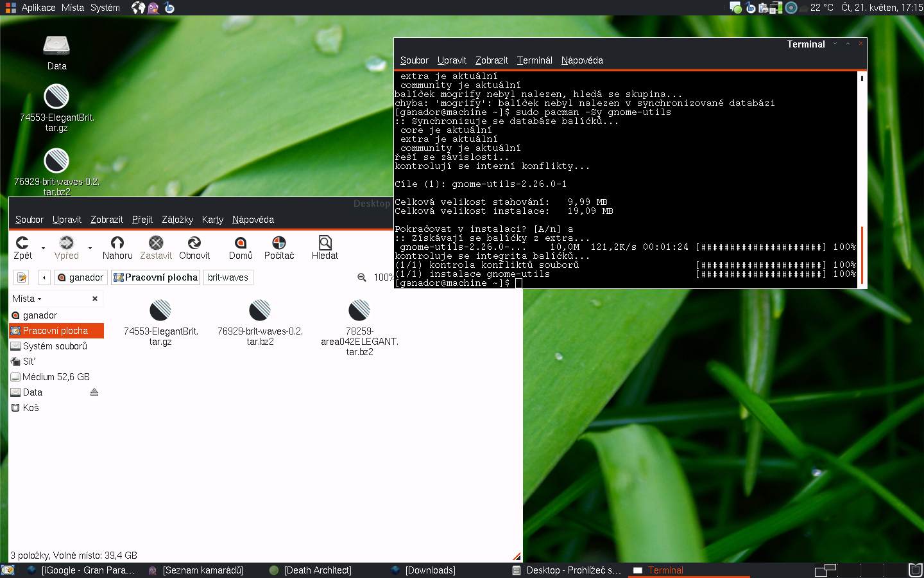The height and width of the screenshot is (578, 924).
Task: Open the Systém panel menu
Action: coord(105,8)
